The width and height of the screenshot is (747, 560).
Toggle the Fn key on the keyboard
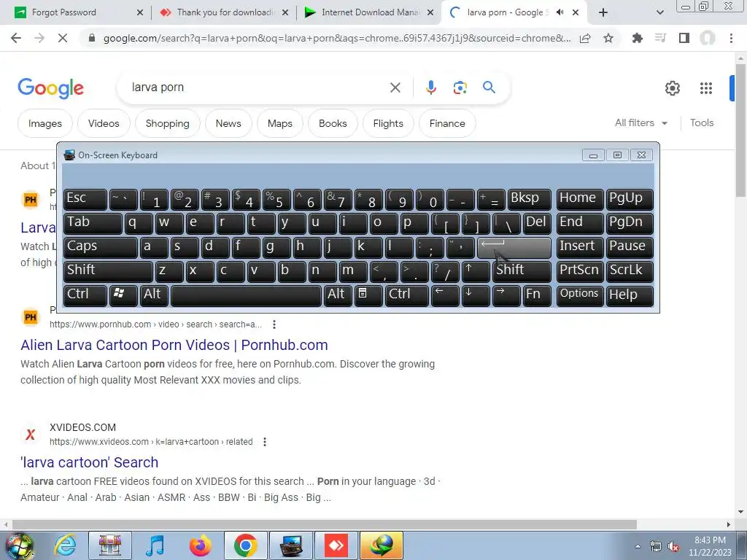[537, 295]
